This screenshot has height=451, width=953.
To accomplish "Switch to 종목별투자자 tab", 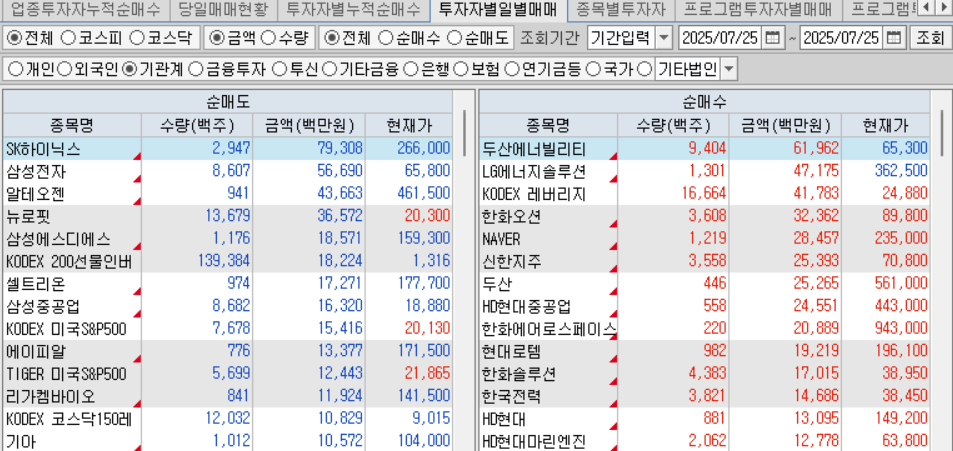I will click(x=621, y=9).
